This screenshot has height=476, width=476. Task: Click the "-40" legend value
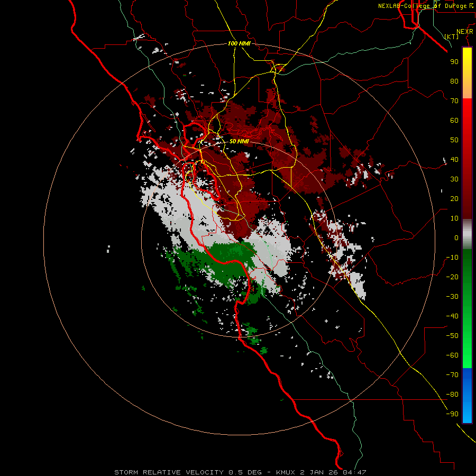(x=452, y=316)
